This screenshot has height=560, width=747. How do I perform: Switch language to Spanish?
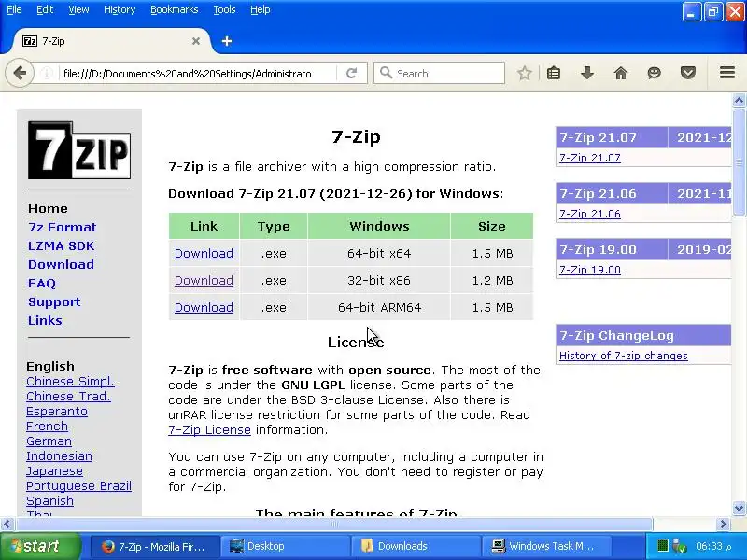click(x=49, y=501)
